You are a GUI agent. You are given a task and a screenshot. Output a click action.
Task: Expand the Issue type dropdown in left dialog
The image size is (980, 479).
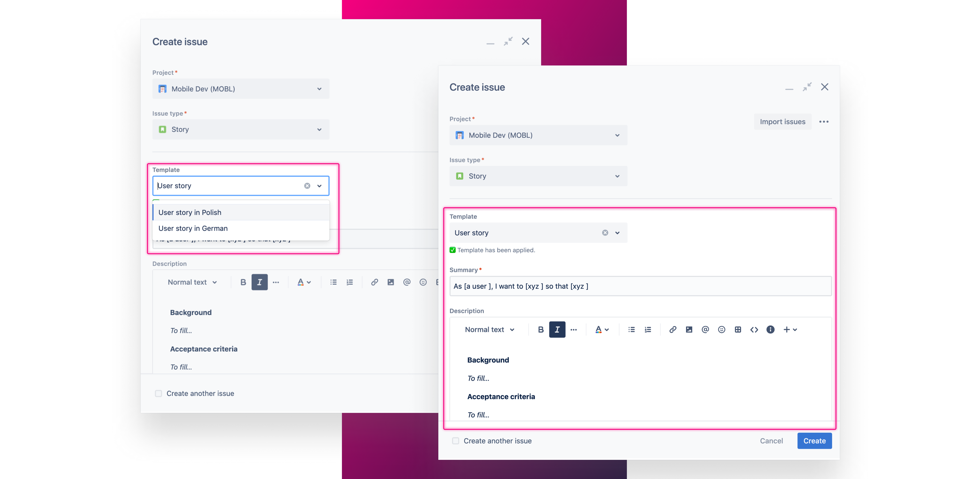(x=240, y=130)
